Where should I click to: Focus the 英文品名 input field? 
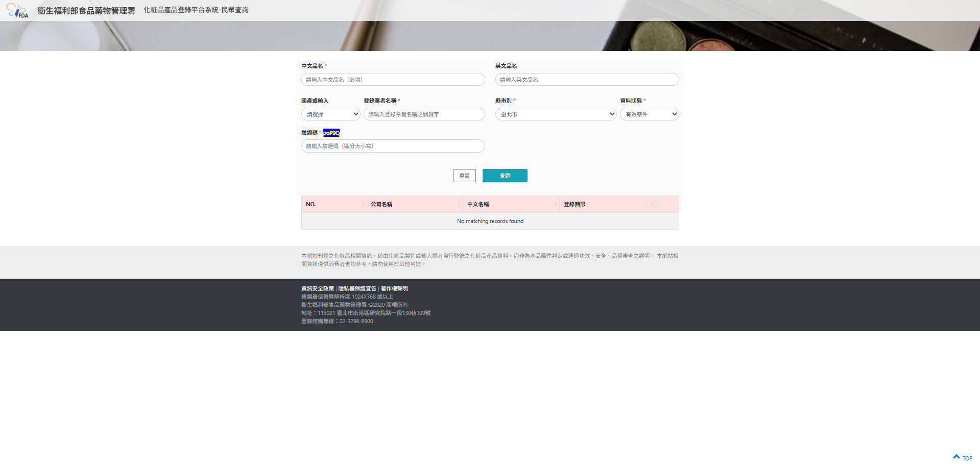coord(587,80)
